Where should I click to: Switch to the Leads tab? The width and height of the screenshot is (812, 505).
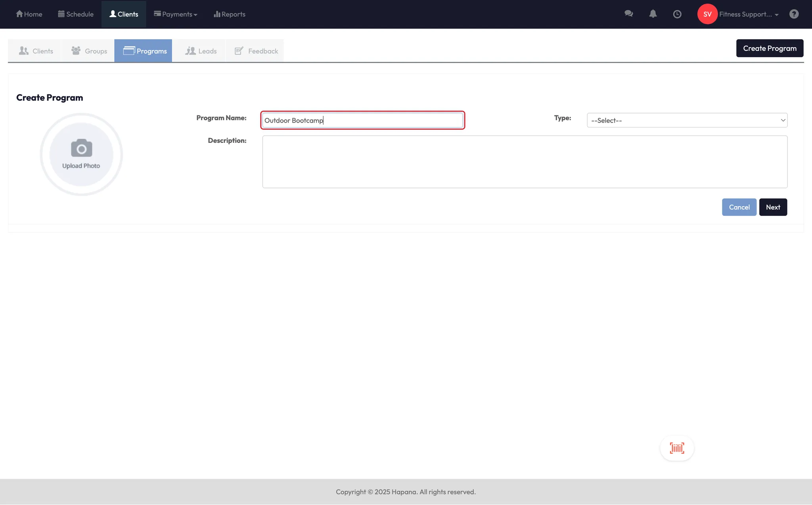(x=201, y=51)
